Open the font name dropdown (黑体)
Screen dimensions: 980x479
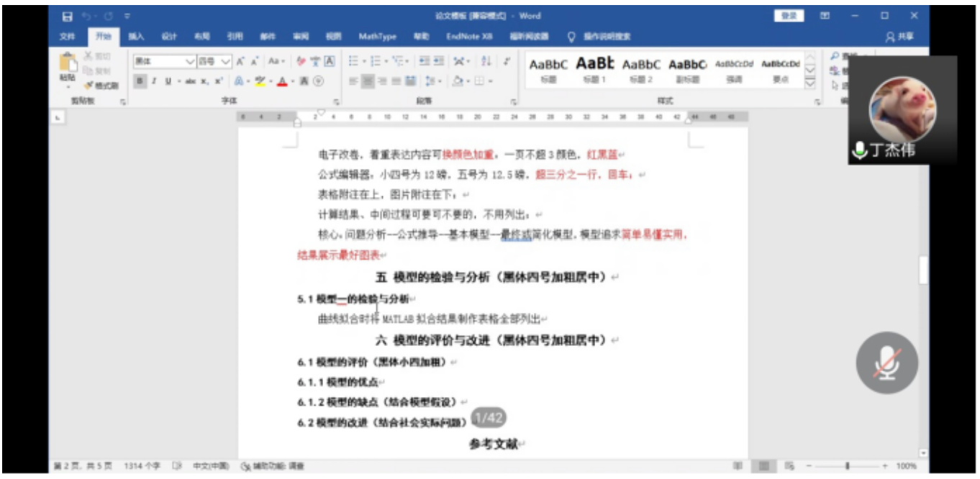(x=191, y=62)
